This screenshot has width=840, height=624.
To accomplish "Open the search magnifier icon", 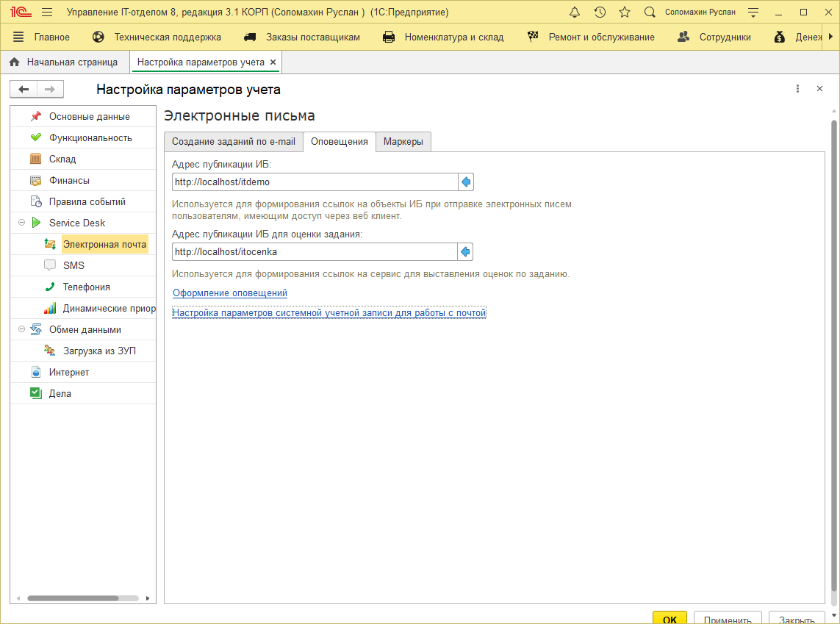I will click(650, 12).
